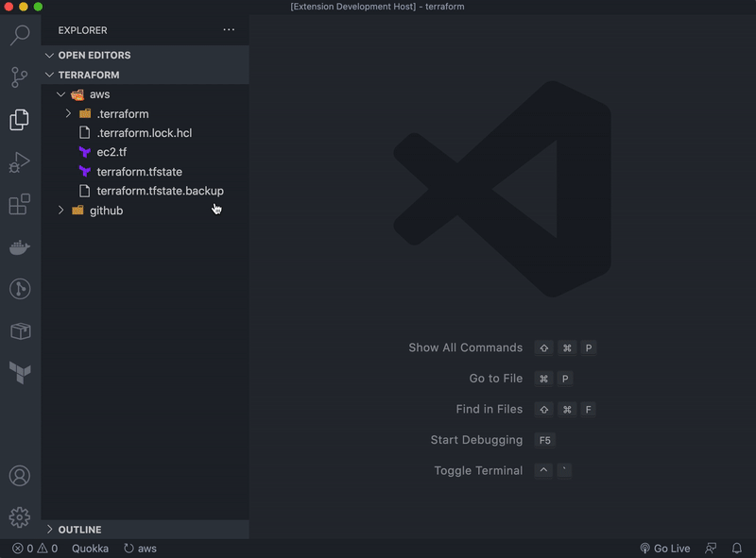Click the Toggle Terminal hint
The height and width of the screenshot is (558, 756).
478,471
